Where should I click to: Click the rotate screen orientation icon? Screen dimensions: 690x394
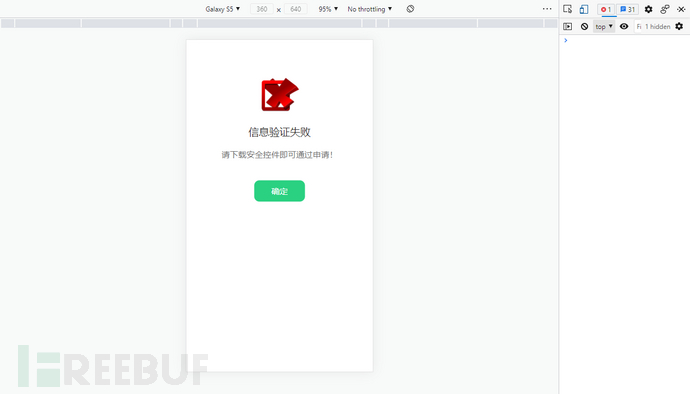pyautogui.click(x=410, y=9)
